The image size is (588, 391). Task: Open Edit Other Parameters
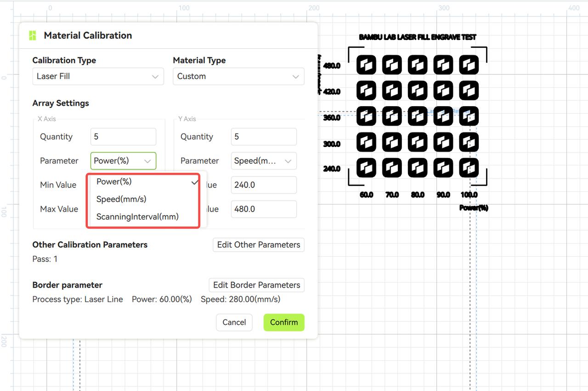click(259, 244)
